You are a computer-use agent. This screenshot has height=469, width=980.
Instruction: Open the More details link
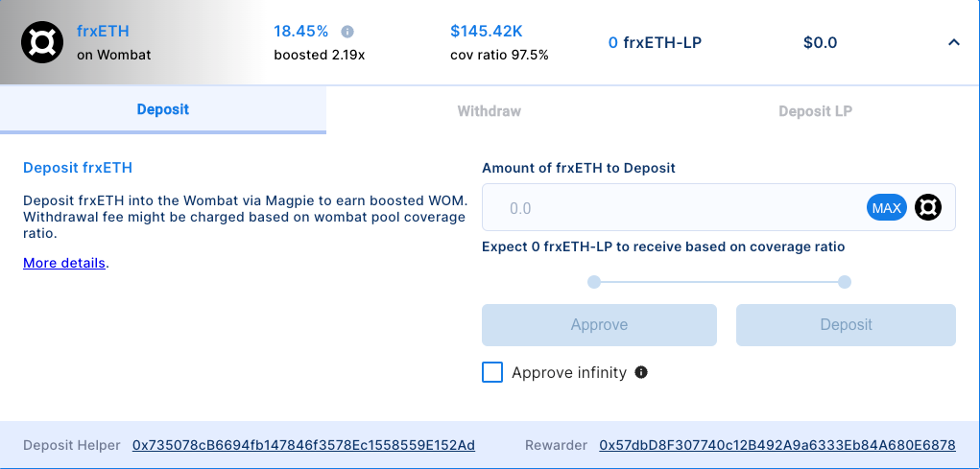pyautogui.click(x=64, y=263)
